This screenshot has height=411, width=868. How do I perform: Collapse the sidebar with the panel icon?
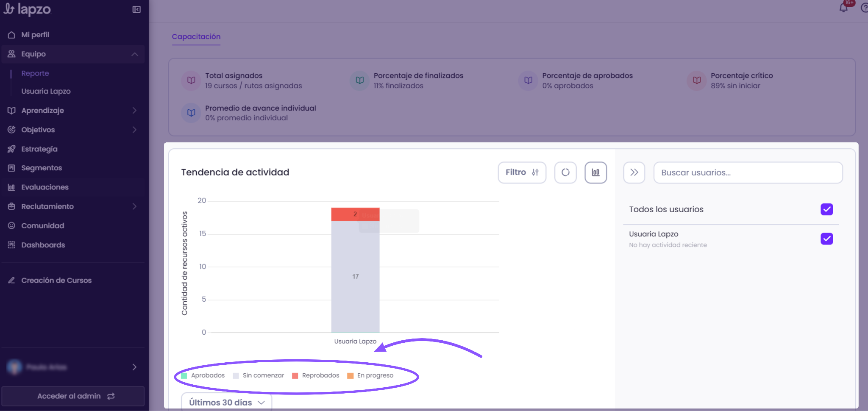tap(136, 9)
